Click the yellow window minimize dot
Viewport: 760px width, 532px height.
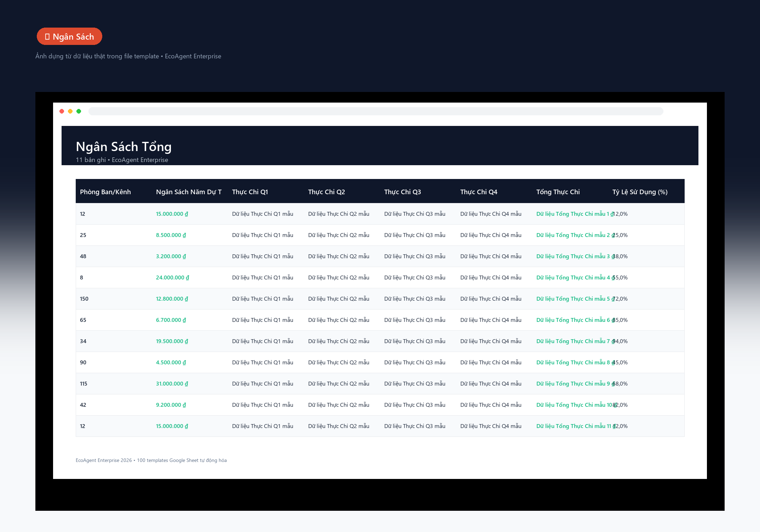[x=70, y=111]
